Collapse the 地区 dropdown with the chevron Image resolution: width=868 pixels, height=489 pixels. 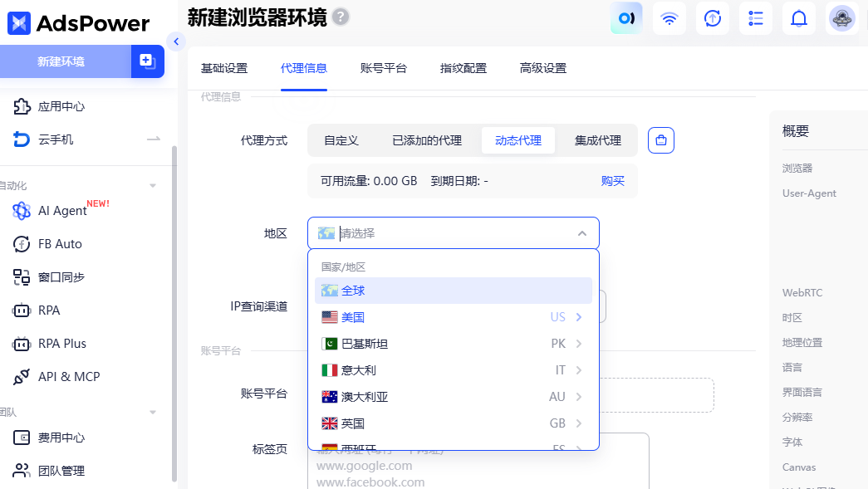click(x=581, y=233)
